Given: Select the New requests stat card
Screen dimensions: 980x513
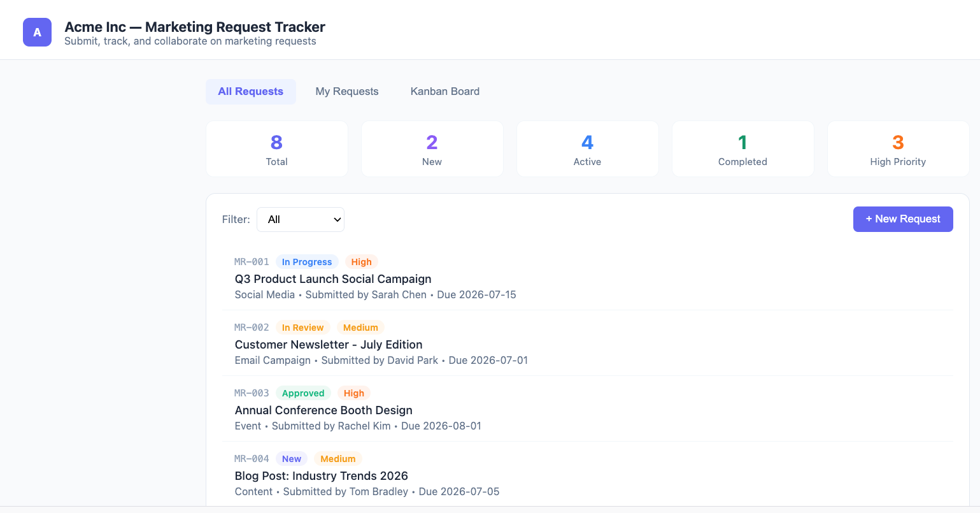Looking at the screenshot, I should pos(432,149).
